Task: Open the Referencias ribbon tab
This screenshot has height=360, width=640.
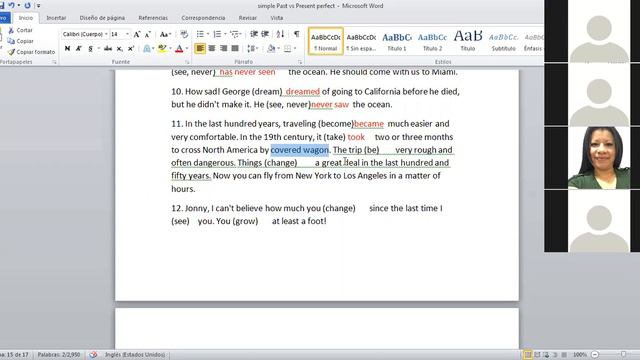Action: [153, 18]
